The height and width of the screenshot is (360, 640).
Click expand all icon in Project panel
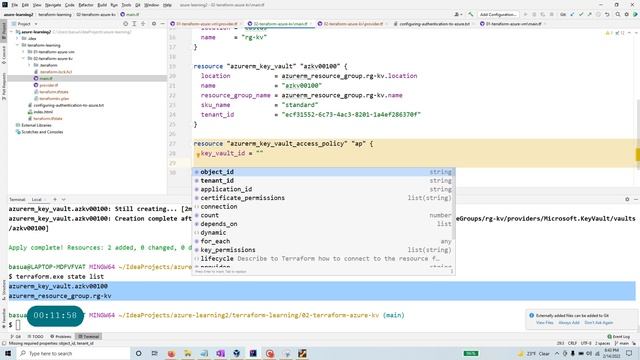click(134, 24)
